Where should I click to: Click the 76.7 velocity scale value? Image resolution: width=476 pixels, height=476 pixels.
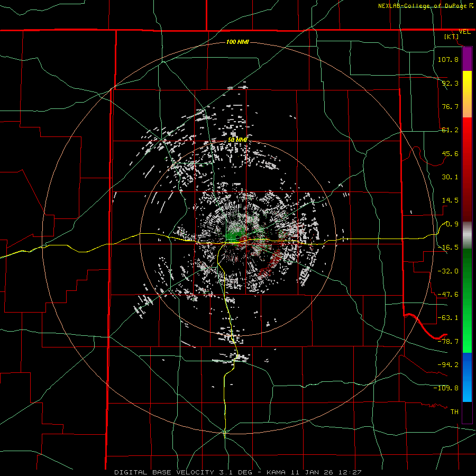click(450, 106)
